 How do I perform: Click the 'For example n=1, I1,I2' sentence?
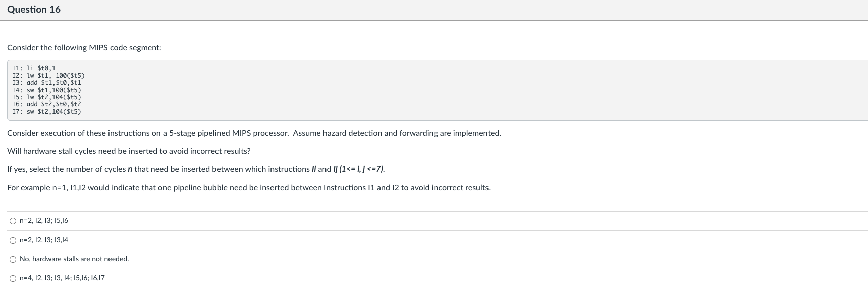point(249,188)
